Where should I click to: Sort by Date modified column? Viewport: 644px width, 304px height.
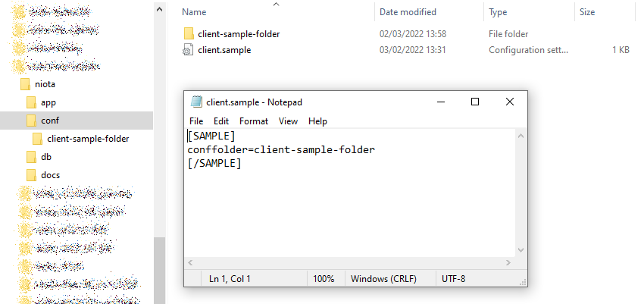(x=408, y=12)
